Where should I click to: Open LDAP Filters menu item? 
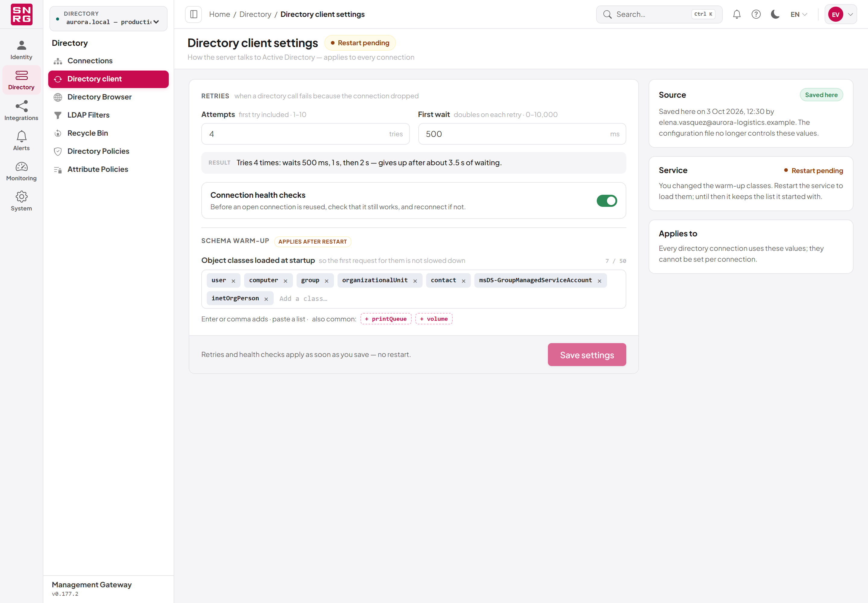coord(108,115)
